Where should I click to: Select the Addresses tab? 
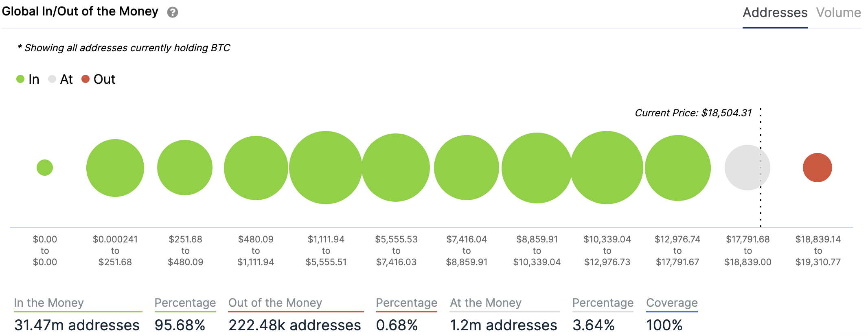tap(775, 13)
